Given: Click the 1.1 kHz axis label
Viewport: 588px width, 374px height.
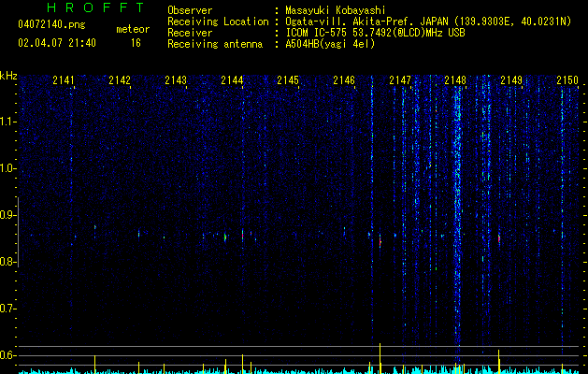Looking at the screenshot, I should (7, 122).
